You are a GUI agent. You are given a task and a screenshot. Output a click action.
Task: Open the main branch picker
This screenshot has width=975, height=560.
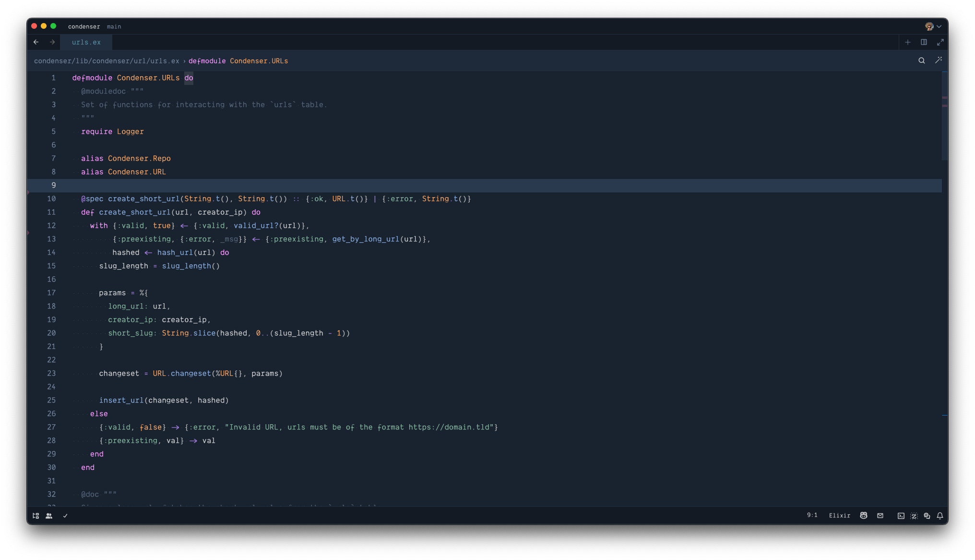(114, 26)
